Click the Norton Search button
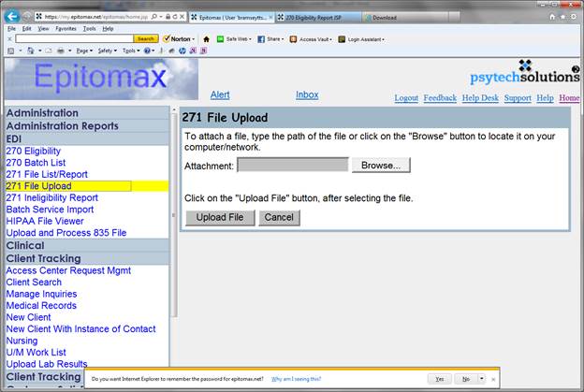 [145, 39]
